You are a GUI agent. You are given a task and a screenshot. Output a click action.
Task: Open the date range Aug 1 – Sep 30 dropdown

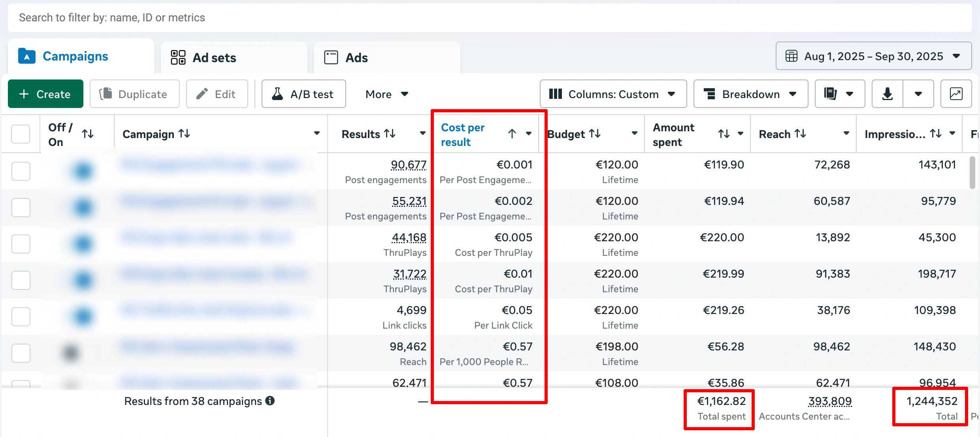tap(873, 56)
